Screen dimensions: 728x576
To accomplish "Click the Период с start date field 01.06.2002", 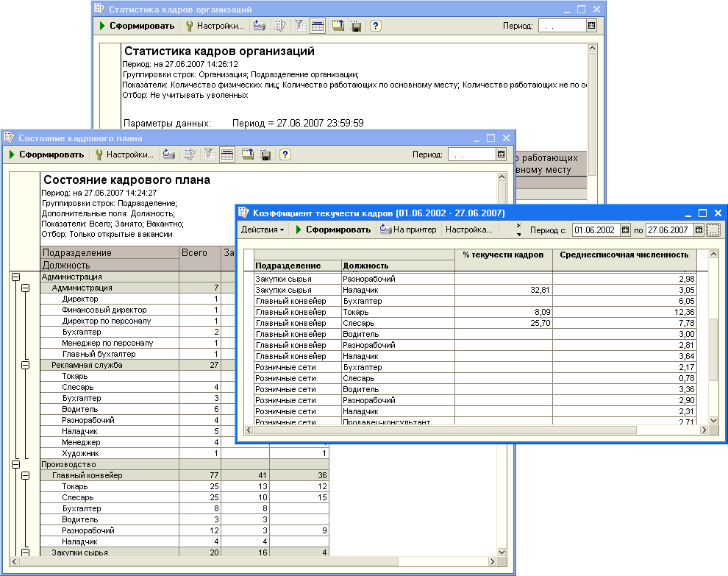I will click(x=596, y=230).
